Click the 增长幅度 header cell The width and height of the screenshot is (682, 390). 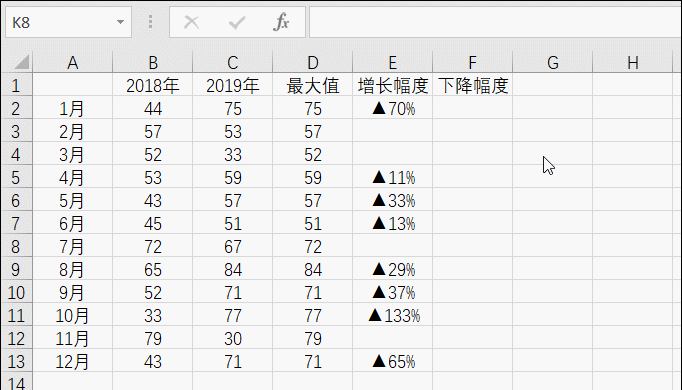pyautogui.click(x=393, y=85)
